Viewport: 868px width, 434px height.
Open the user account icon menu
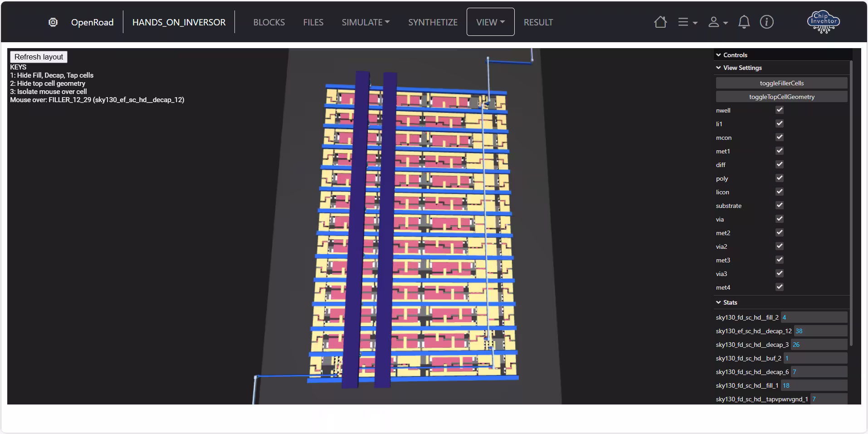(717, 22)
